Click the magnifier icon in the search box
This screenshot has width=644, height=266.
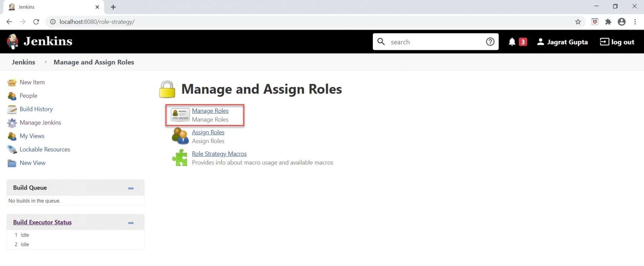[381, 42]
